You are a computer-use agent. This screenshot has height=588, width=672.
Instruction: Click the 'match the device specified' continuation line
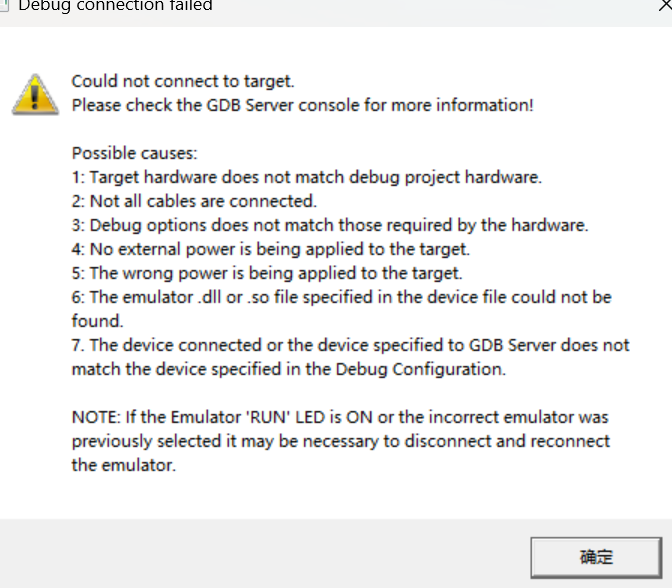click(289, 369)
